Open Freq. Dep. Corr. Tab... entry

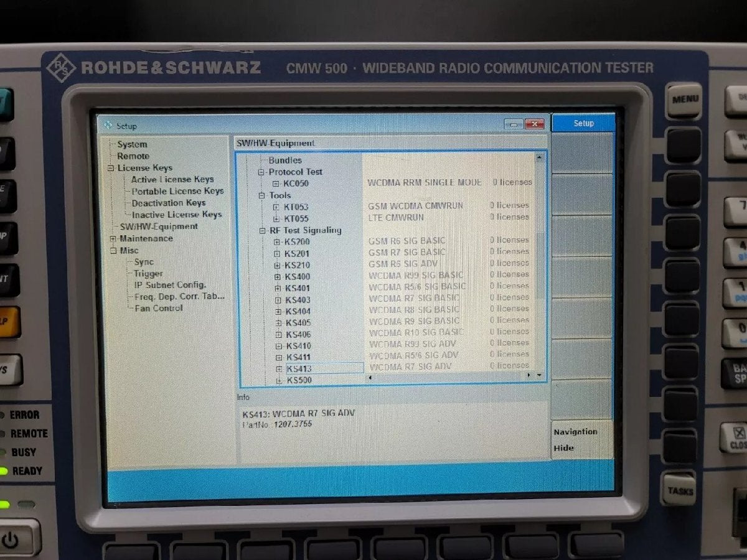pos(179,297)
